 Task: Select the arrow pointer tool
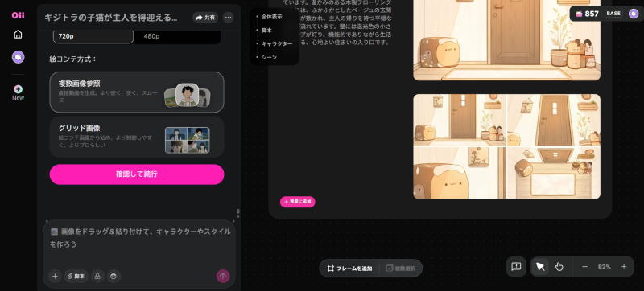tap(540, 267)
